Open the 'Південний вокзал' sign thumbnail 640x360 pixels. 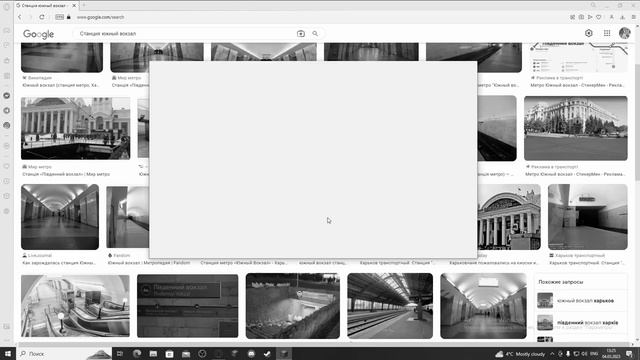[x=187, y=306]
